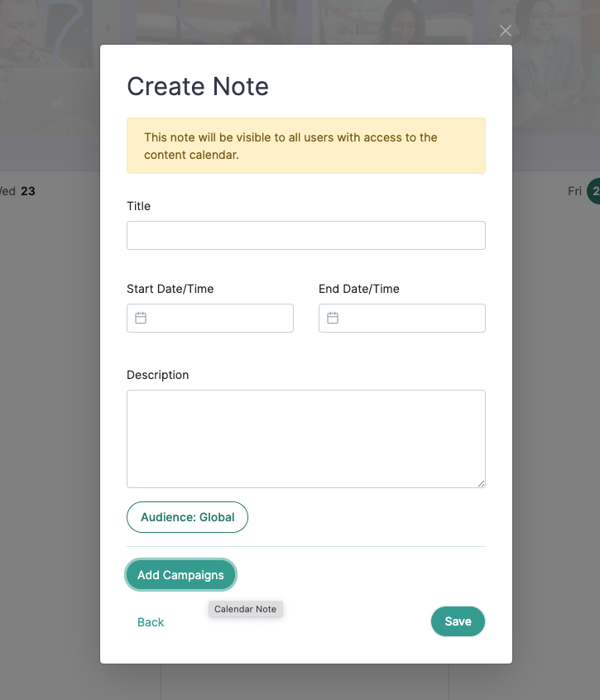600x700 pixels.
Task: Go Back from Create Note
Action: tap(151, 622)
